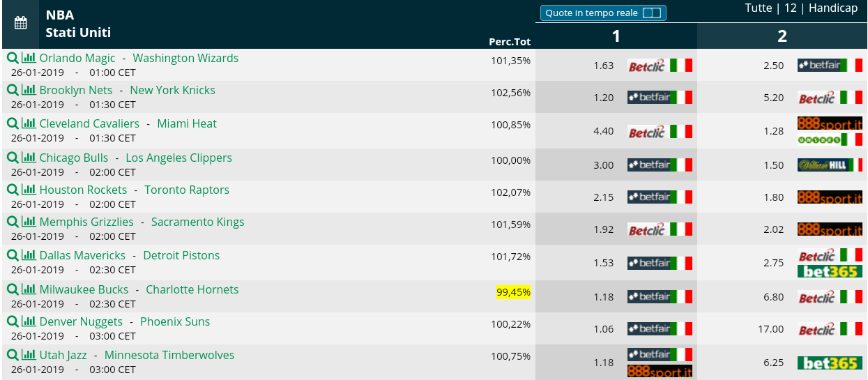868x380 pixels.
Task: Click the Minnesota Timberwolves link
Action: click(169, 355)
